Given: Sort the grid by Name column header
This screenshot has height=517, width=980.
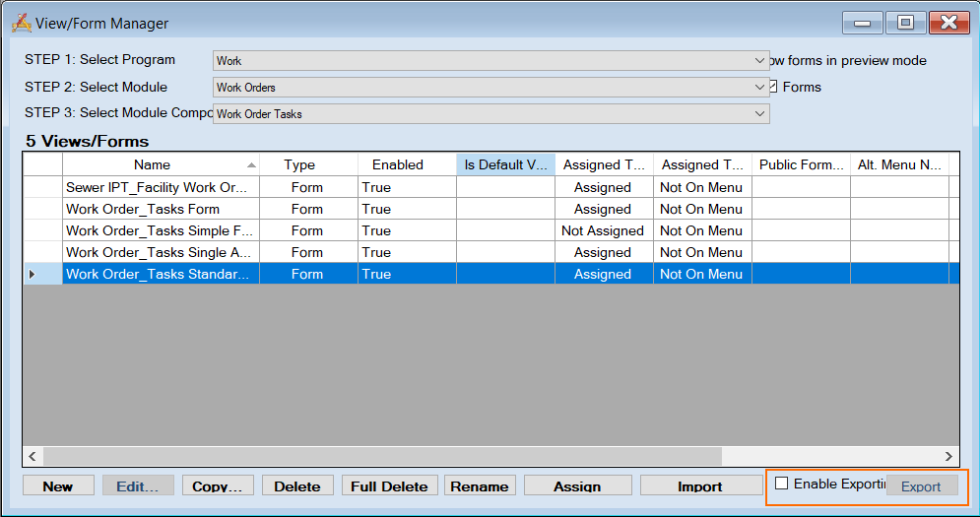Looking at the screenshot, I should coord(161,164).
